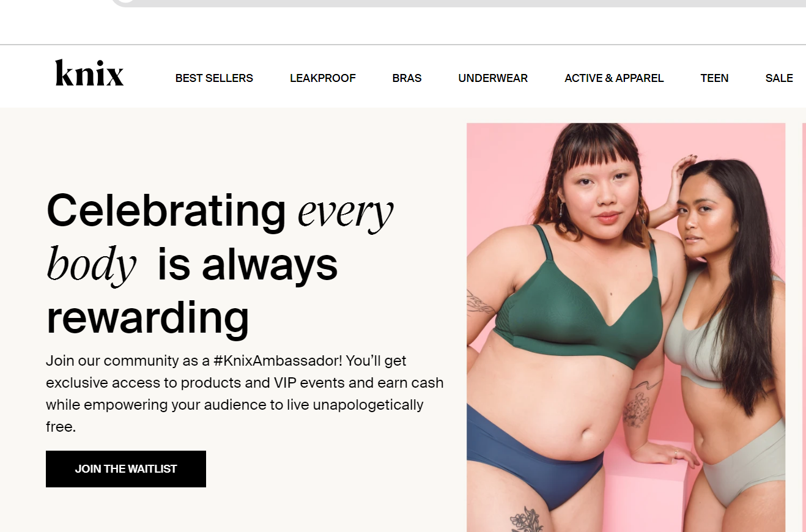Open the Active & Apparel menu

(614, 78)
